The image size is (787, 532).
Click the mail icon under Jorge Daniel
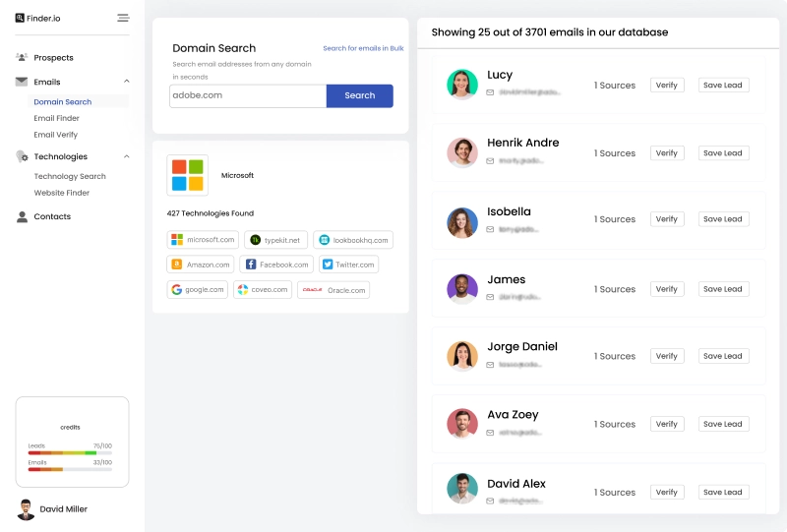tap(490, 365)
